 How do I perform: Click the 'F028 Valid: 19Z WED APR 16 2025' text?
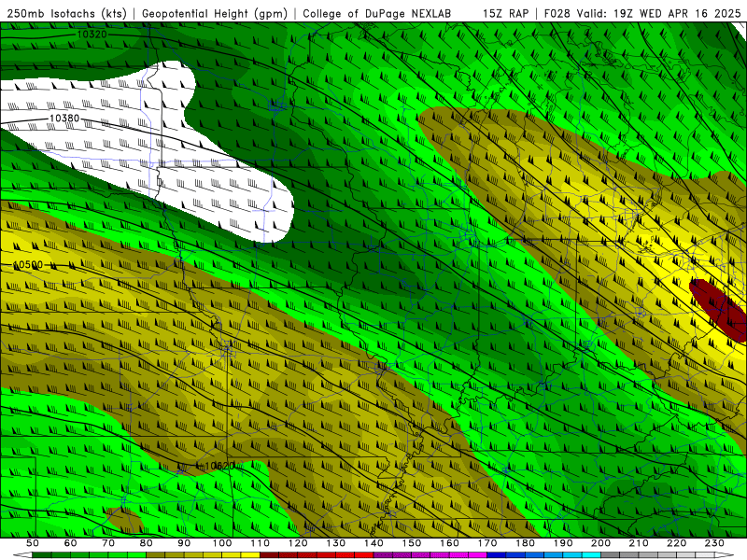click(x=642, y=14)
